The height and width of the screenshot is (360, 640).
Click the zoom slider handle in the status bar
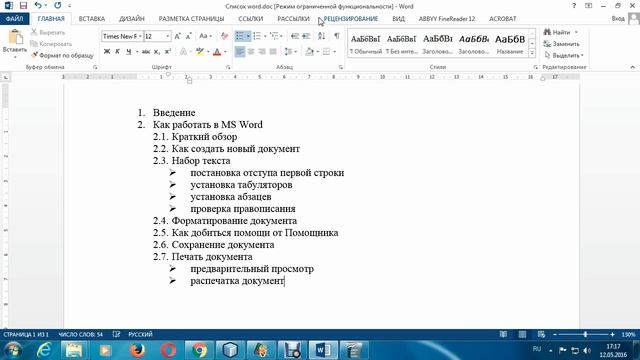click(585, 334)
